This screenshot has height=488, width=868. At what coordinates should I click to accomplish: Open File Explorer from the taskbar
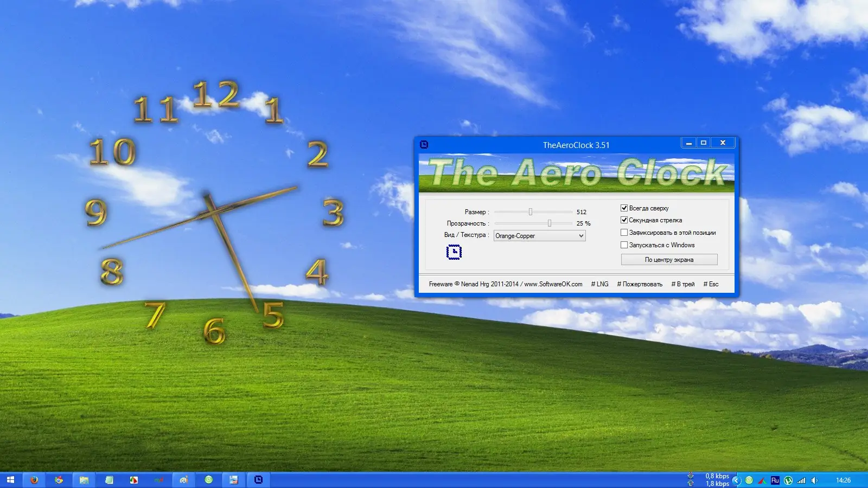[x=85, y=480]
